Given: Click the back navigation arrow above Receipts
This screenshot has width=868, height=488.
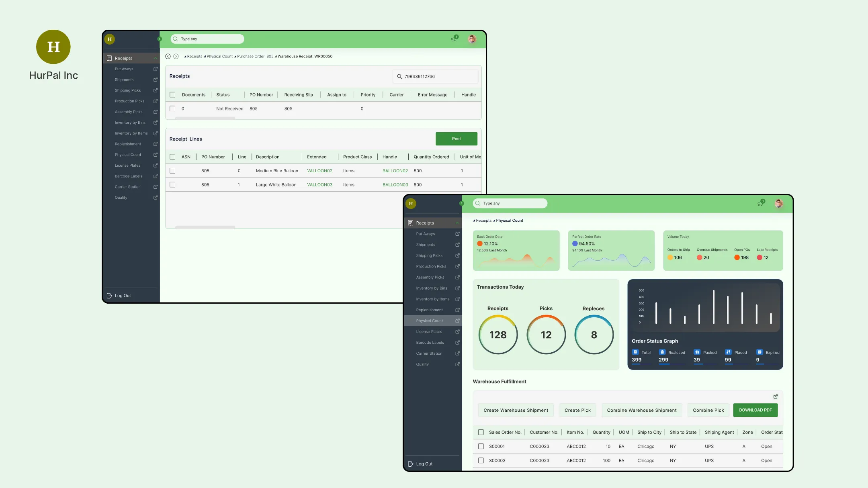Looking at the screenshot, I should (x=168, y=56).
